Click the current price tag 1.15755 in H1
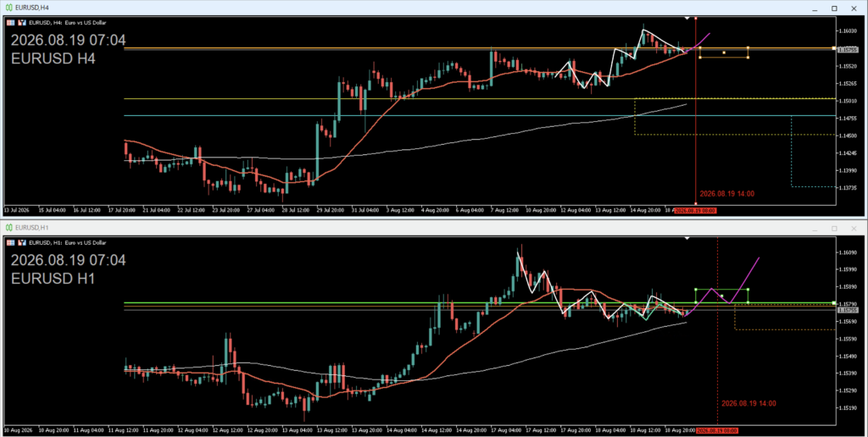The image size is (868, 437). click(x=848, y=310)
